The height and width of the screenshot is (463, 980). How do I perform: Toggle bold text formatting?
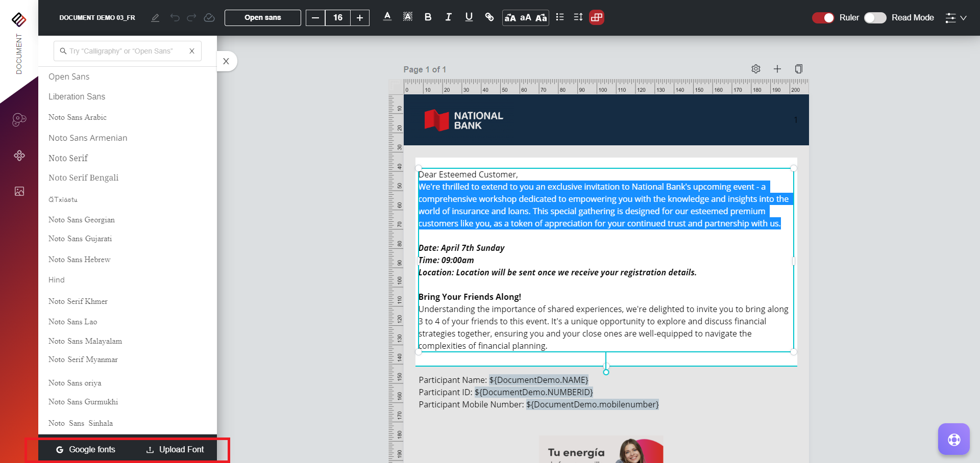(428, 17)
